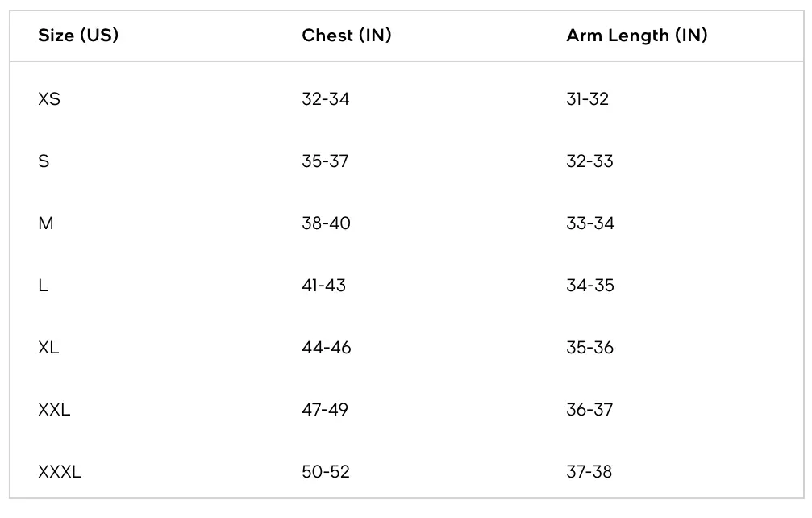Click chest value 38-40

327,223
